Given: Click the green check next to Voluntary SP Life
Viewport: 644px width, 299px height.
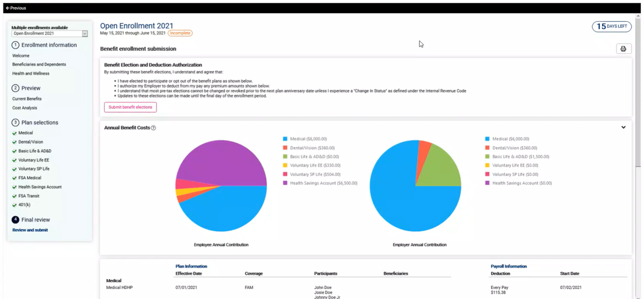Looking at the screenshot, I should [x=15, y=169].
